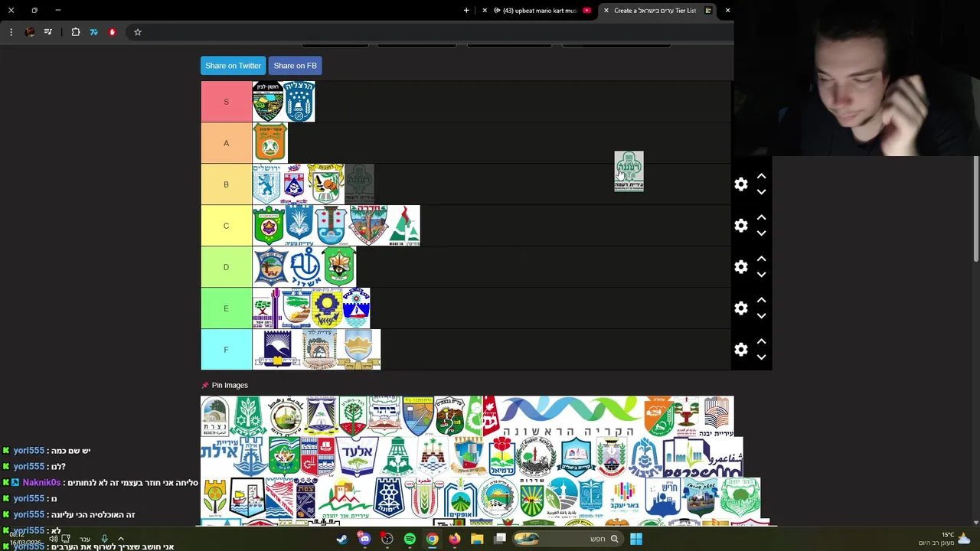
Task: Select the green E tier label
Action: coord(226,308)
